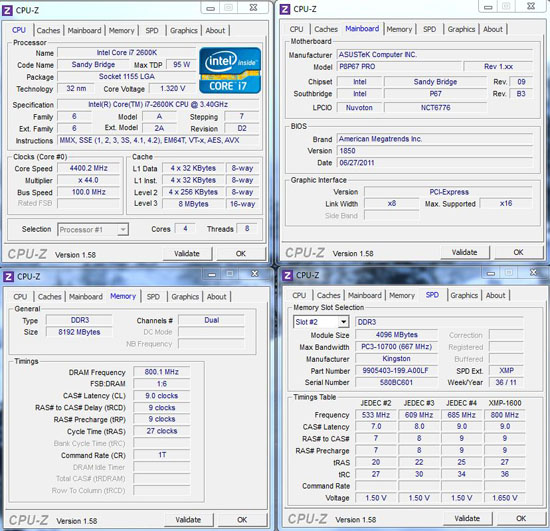Click the Manufacturer value Kingston

pos(396,358)
